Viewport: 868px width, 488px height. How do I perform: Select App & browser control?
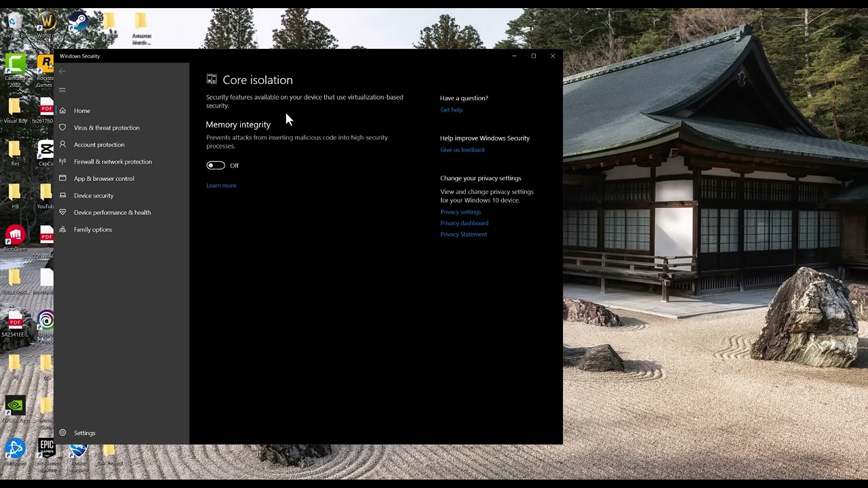104,178
